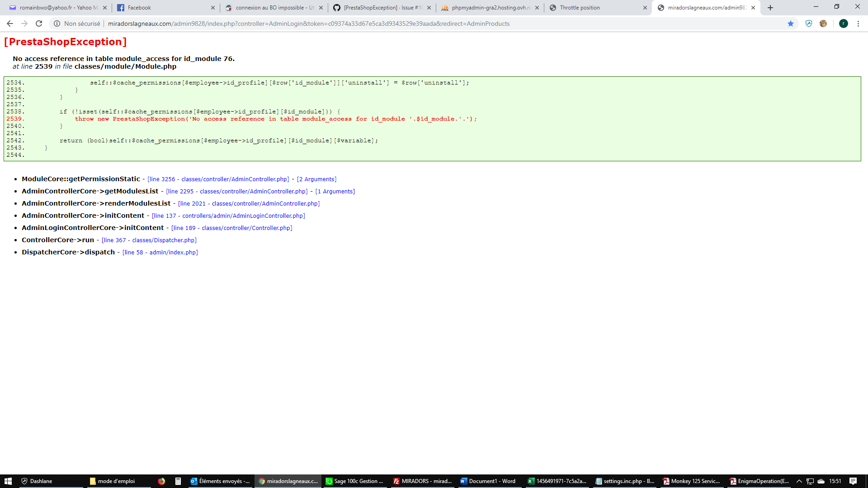868x488 pixels.
Task: Open Firefox from the taskbar
Action: (161, 481)
